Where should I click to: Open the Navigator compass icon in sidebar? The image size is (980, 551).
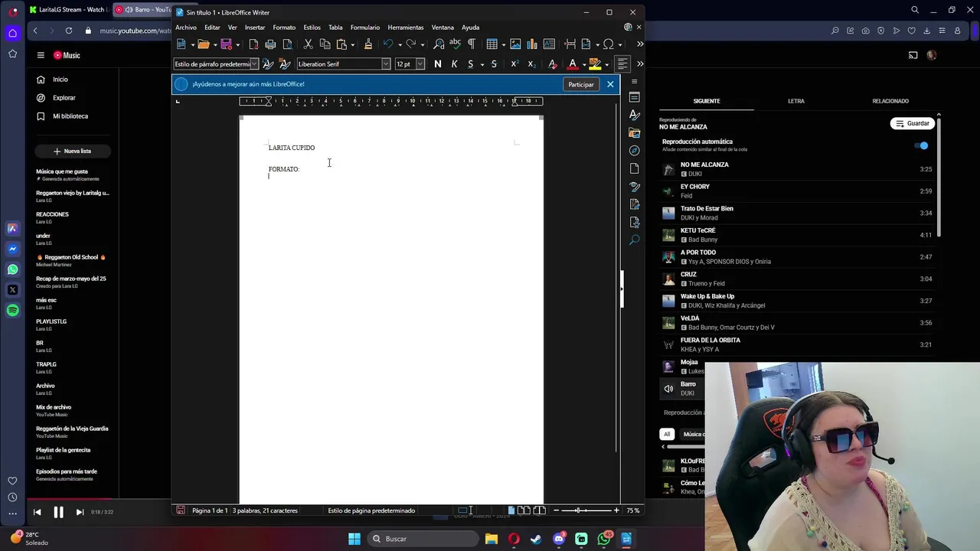pos(634,150)
